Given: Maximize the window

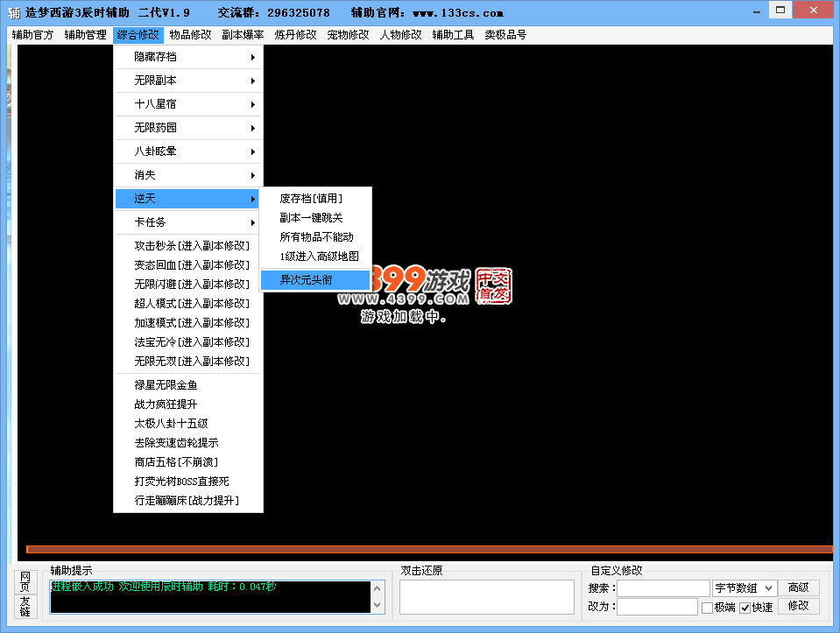Looking at the screenshot, I should 780,11.
